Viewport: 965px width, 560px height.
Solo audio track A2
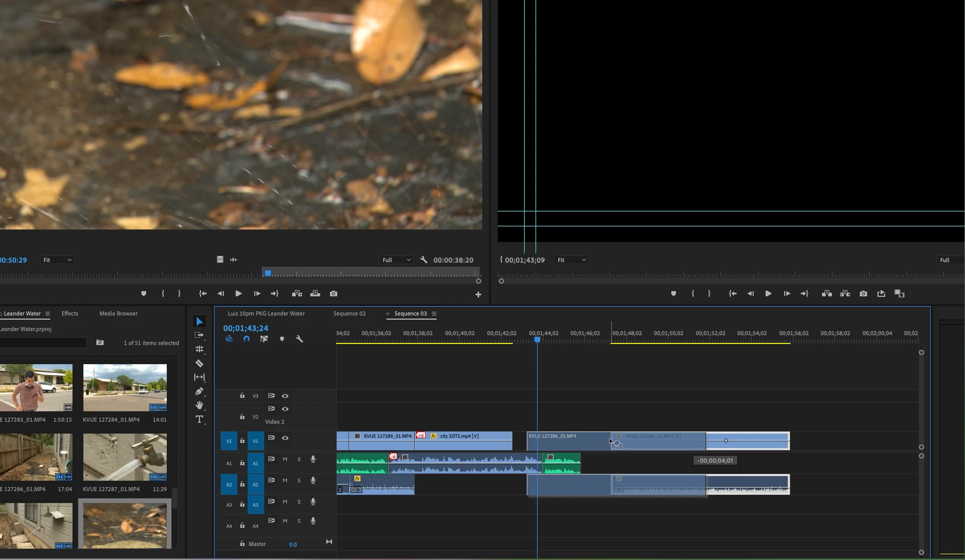(x=299, y=481)
